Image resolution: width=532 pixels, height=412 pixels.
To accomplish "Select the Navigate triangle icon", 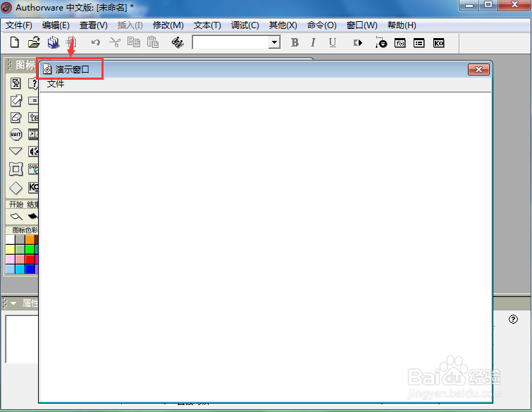I will coord(16,151).
